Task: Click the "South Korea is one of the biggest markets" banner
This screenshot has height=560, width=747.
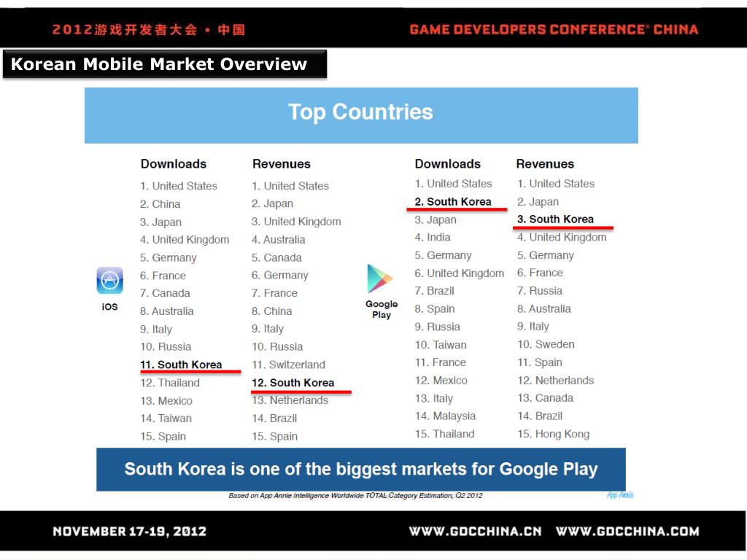Action: pos(360,469)
